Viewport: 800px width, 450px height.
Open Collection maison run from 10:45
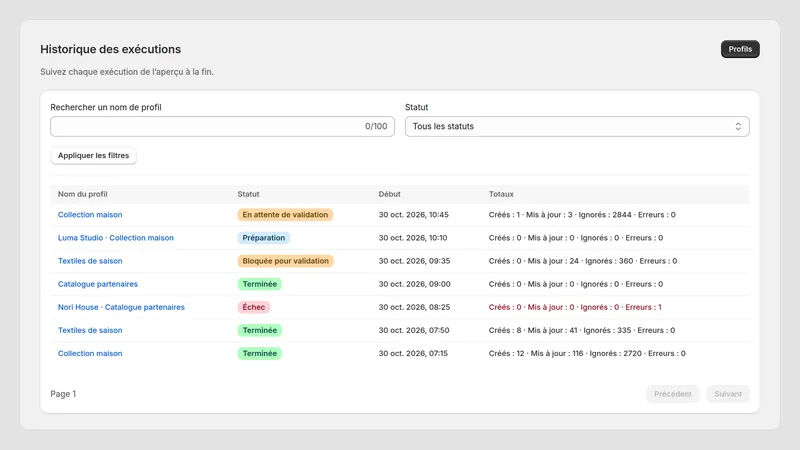pyautogui.click(x=90, y=215)
